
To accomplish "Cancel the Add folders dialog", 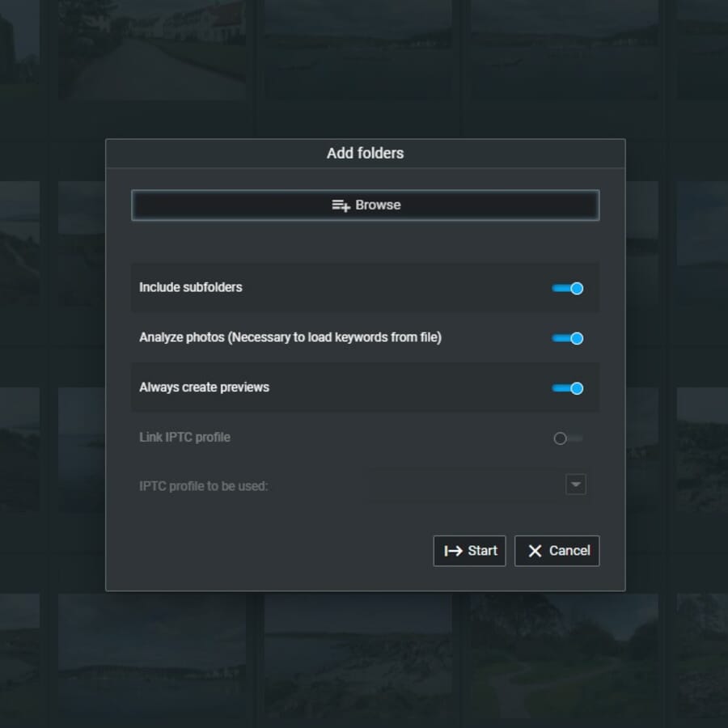I will [557, 551].
